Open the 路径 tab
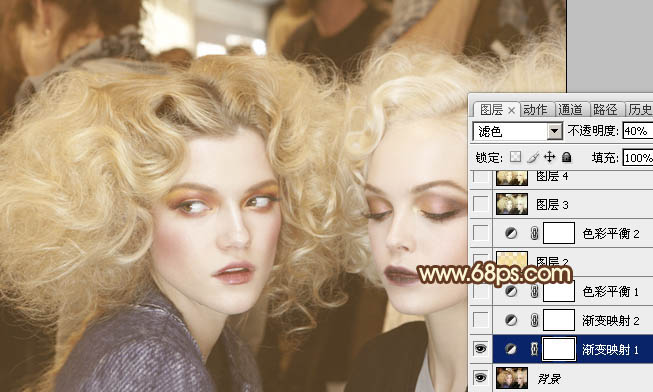The width and height of the screenshot is (653, 392). tap(605, 110)
